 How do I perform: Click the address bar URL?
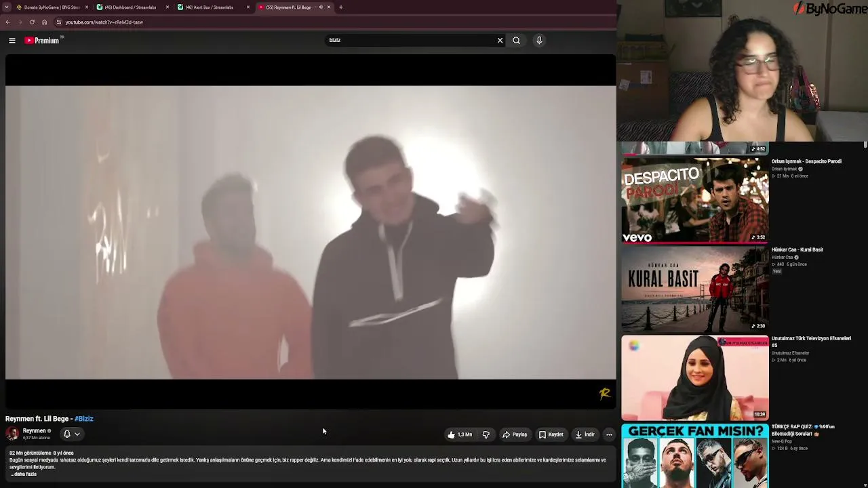pos(104,22)
